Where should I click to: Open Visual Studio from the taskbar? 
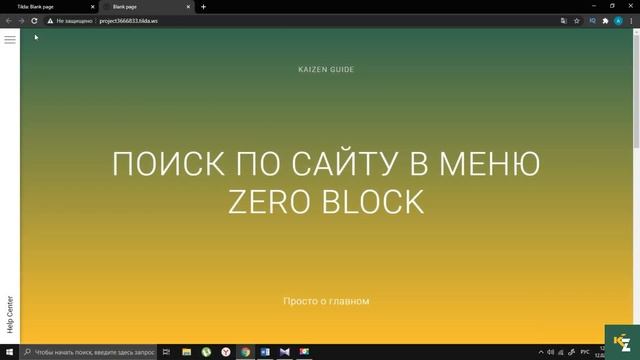click(284, 352)
